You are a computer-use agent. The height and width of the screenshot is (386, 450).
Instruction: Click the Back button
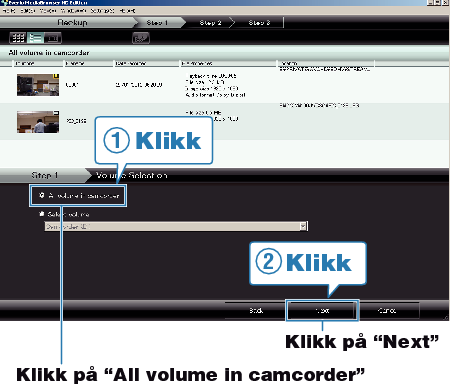click(256, 310)
